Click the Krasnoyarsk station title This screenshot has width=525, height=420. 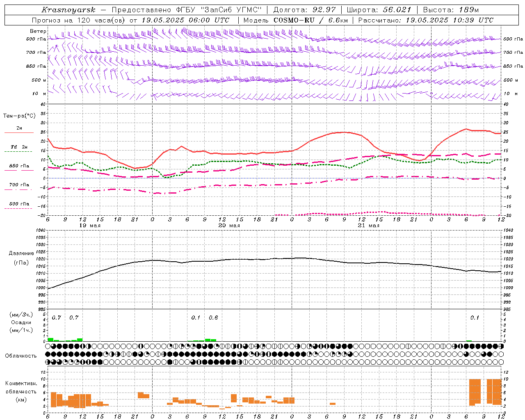click(68, 10)
